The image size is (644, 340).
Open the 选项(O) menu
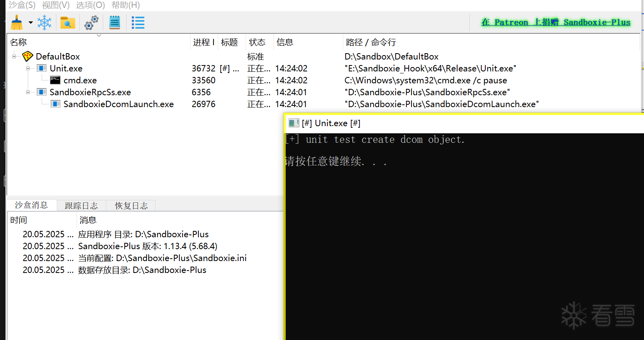[90, 5]
